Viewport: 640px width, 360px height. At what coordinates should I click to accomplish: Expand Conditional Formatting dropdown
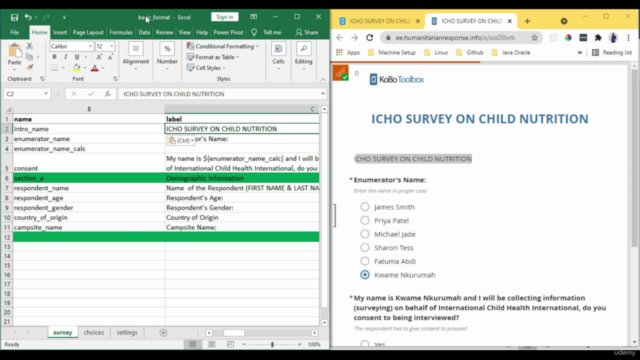click(257, 47)
